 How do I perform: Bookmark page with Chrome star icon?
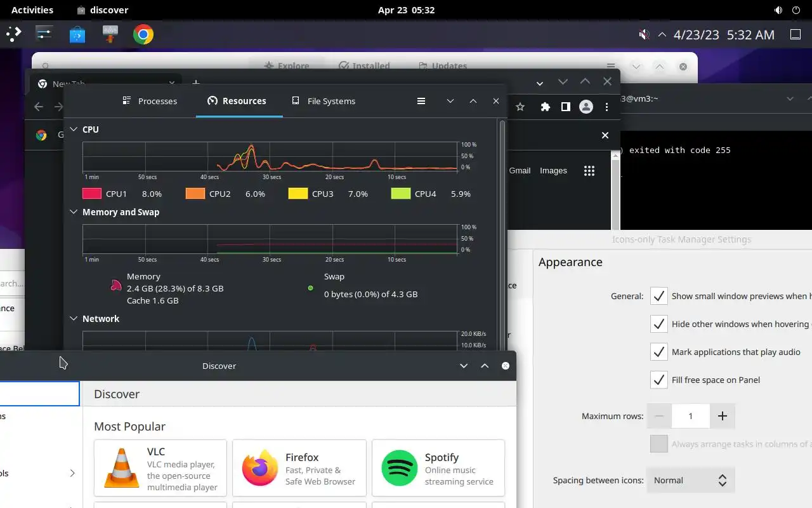click(x=520, y=107)
